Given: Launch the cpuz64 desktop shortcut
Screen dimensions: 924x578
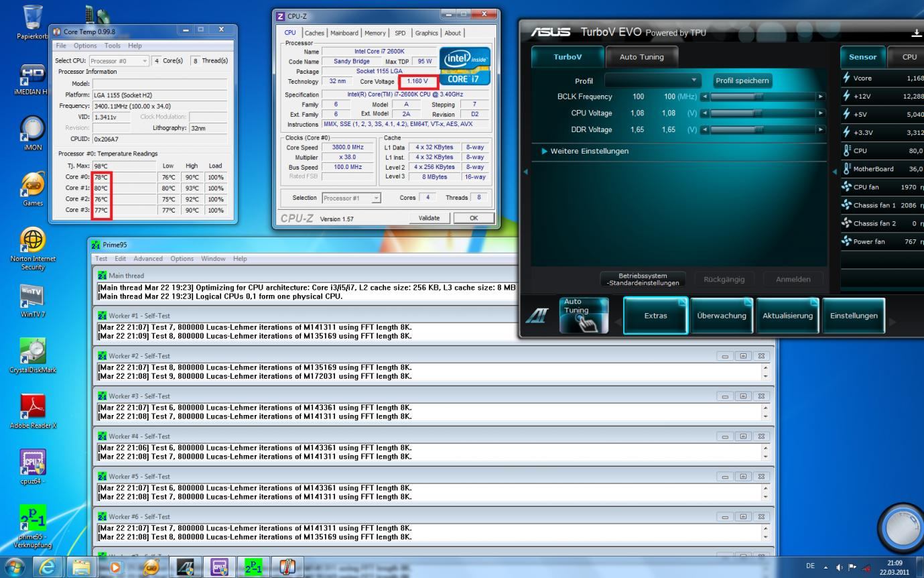Looking at the screenshot, I should [x=32, y=468].
